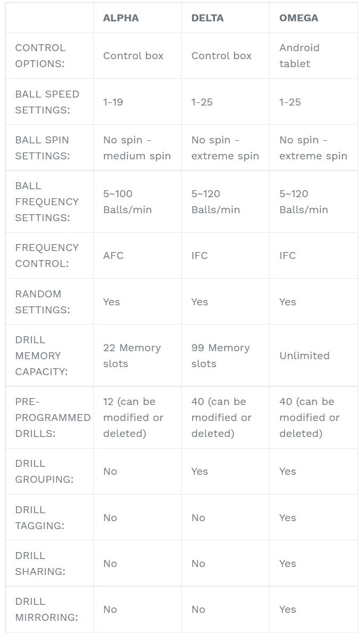364x640 pixels.
Task: Click the DRILL SHARING row label
Action: 40,563
